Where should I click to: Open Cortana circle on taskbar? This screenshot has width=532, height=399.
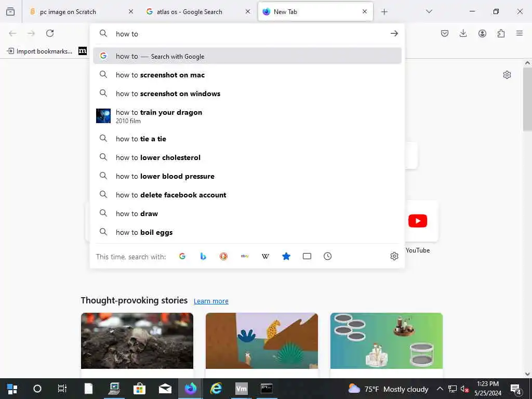37,389
